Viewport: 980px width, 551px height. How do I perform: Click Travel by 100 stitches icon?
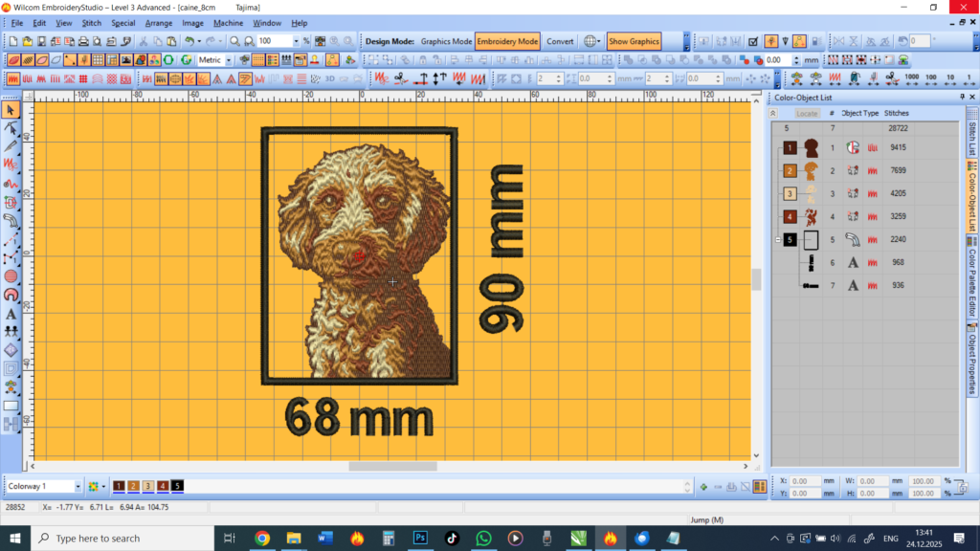point(931,78)
